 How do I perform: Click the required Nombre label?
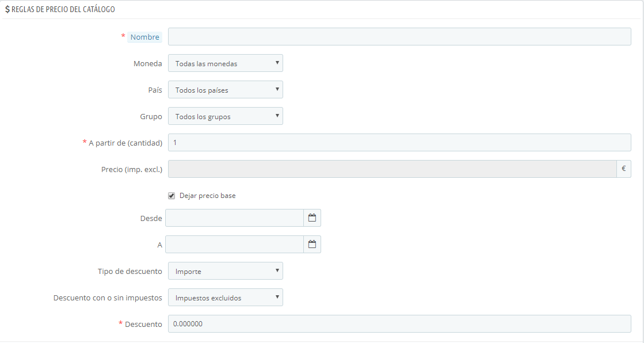(x=144, y=36)
